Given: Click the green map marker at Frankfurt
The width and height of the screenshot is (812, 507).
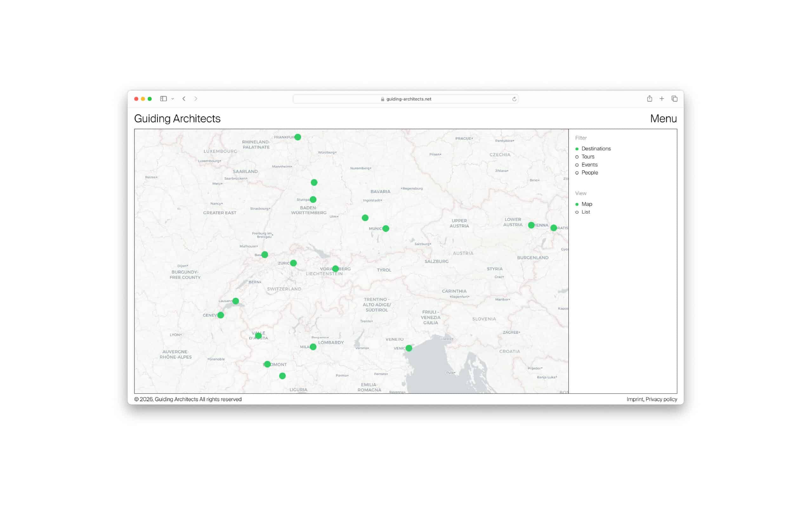Looking at the screenshot, I should (298, 137).
